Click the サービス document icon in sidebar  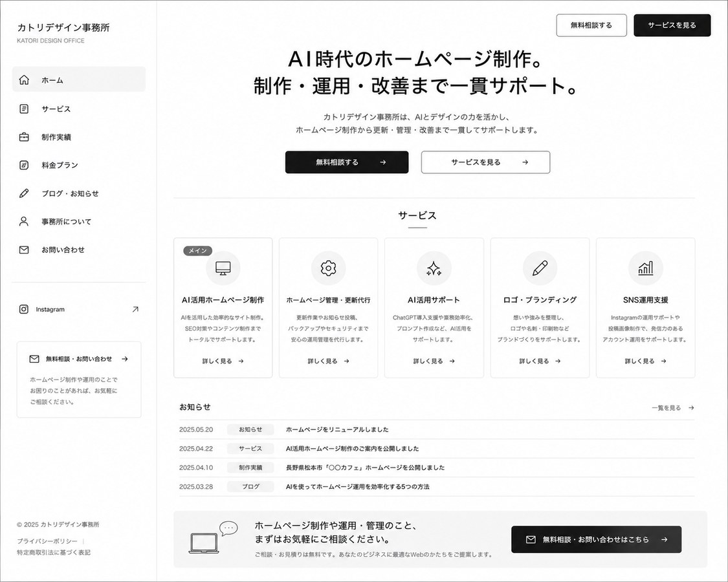click(24, 109)
